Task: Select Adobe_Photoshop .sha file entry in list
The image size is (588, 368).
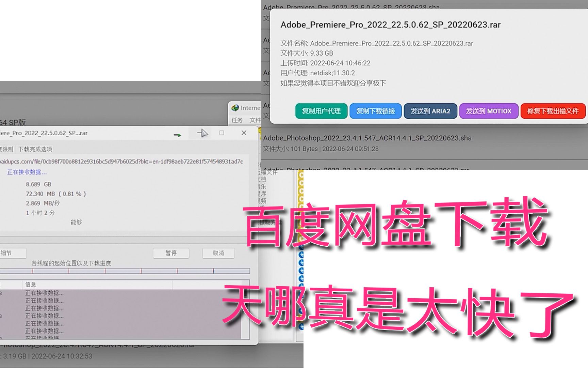Action: (x=367, y=138)
